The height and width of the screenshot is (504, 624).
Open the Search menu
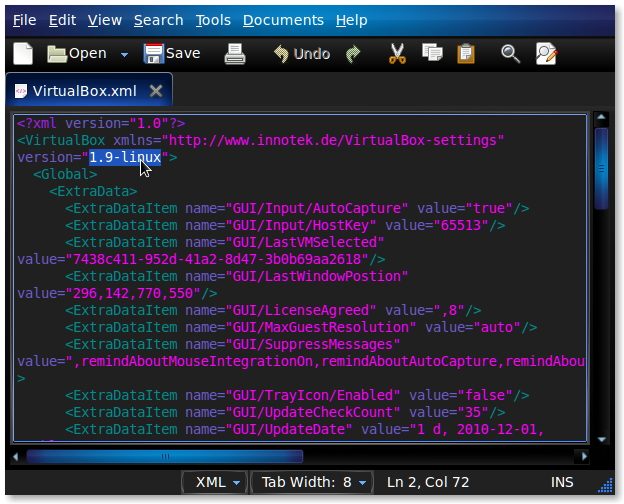coord(158,20)
